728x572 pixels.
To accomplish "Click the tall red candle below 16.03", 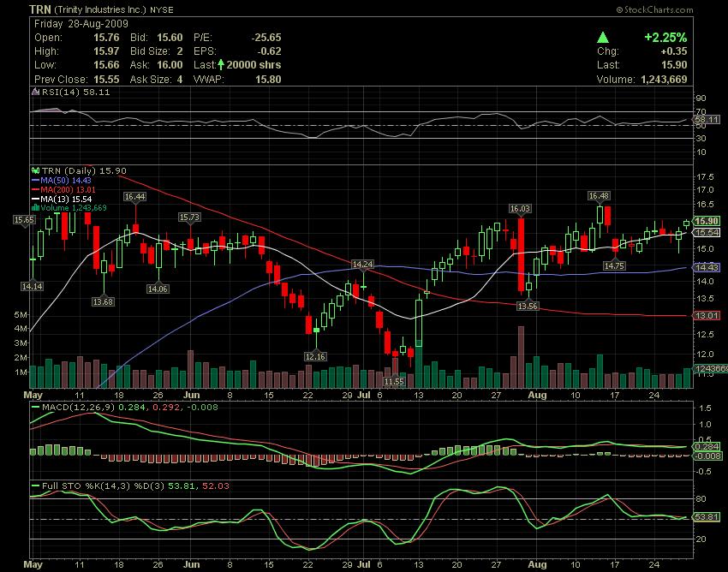I will pos(521,255).
